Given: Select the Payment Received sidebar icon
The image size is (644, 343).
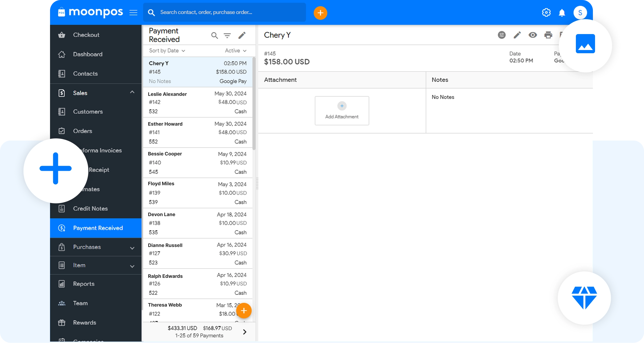Looking at the screenshot, I should pyautogui.click(x=62, y=228).
